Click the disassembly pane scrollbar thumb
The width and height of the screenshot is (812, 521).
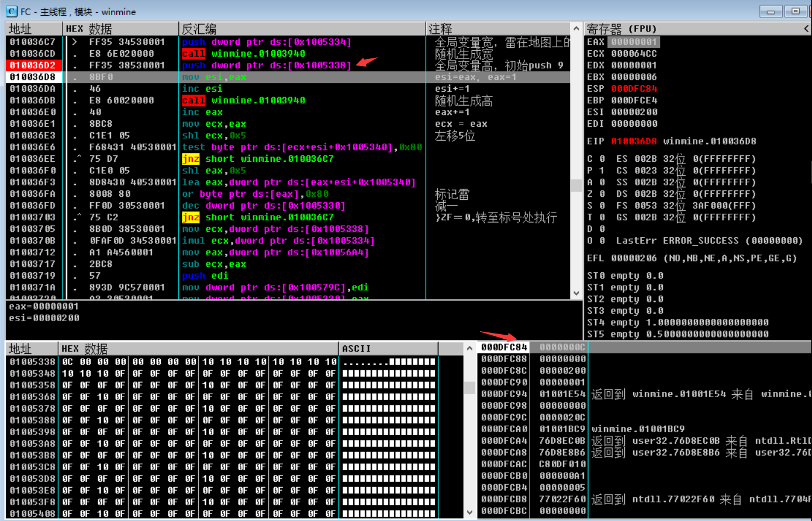click(x=576, y=185)
